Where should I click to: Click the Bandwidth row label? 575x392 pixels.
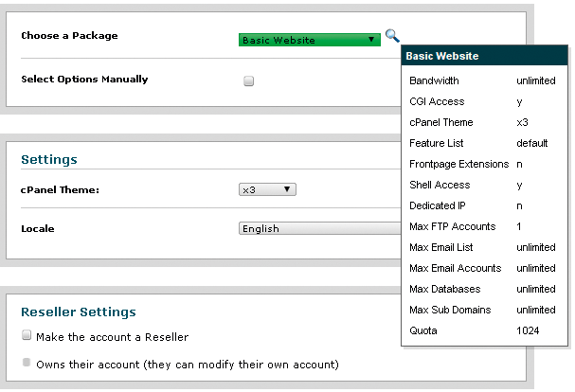pos(434,80)
